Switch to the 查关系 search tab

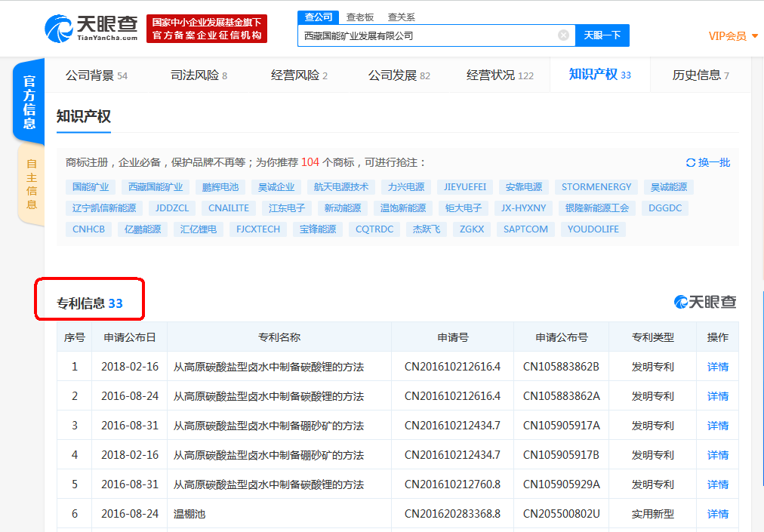click(x=401, y=17)
